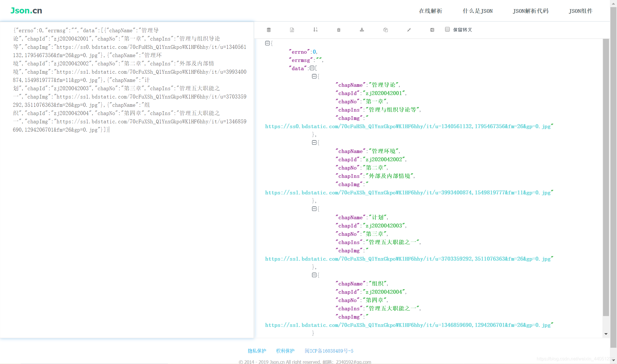This screenshot has width=617, height=364.
Task: Collapse the object containing 管理环境
Action: pyautogui.click(x=314, y=142)
